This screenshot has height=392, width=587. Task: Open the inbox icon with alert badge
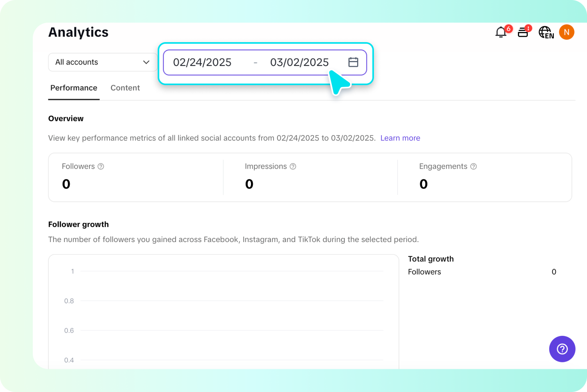point(523,33)
